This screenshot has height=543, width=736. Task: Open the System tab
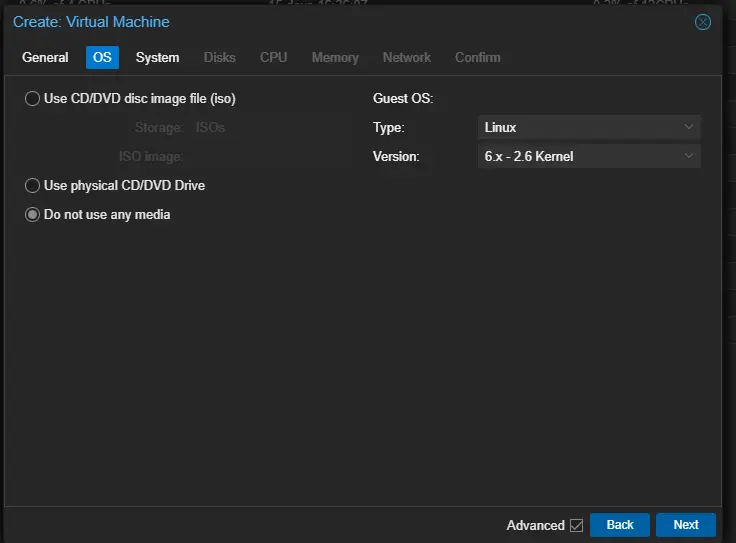pyautogui.click(x=157, y=58)
